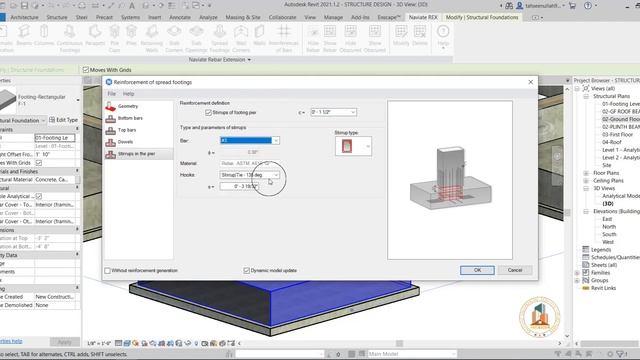Click Spread Footings ribbon tool
The width and height of the screenshot is (640, 360).
coord(220,39)
